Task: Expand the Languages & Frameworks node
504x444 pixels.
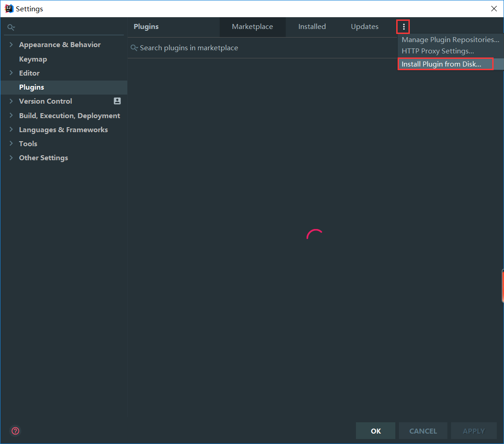Action: tap(11, 129)
